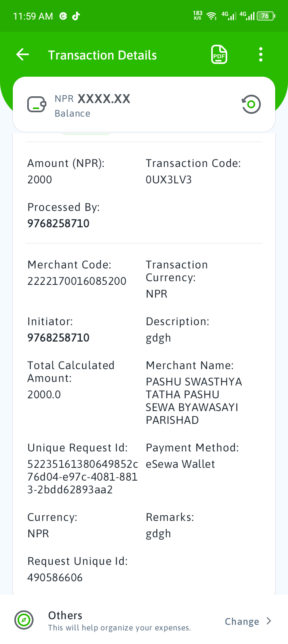
Task: Tap the Others category compass icon
Action: 24,620
